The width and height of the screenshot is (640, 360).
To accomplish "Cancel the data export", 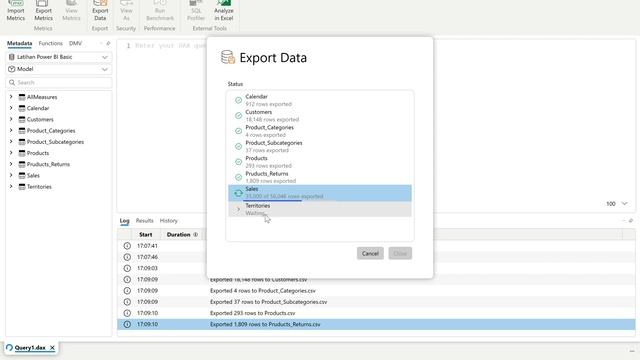I will (x=370, y=253).
